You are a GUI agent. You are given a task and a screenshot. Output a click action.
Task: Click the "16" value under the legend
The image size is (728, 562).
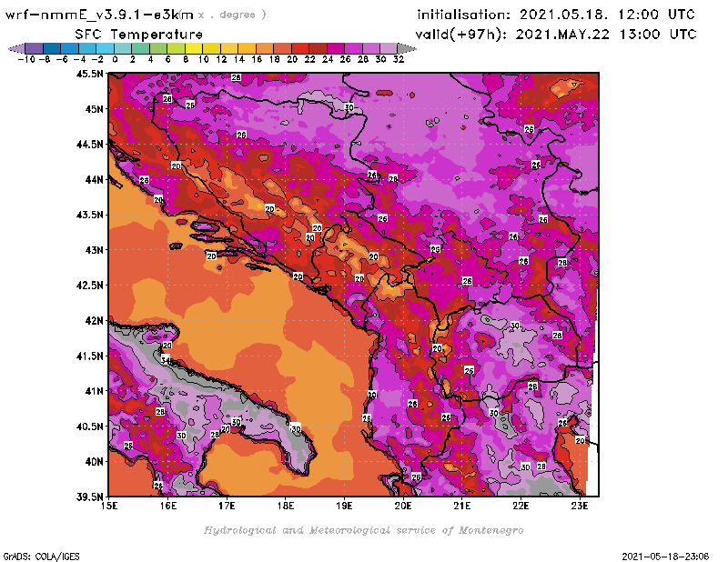click(x=257, y=59)
